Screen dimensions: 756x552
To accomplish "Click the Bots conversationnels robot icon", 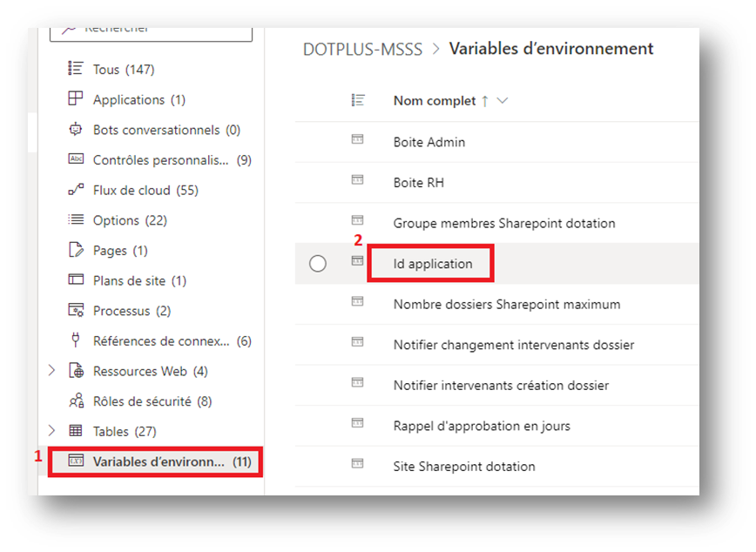I will click(76, 130).
